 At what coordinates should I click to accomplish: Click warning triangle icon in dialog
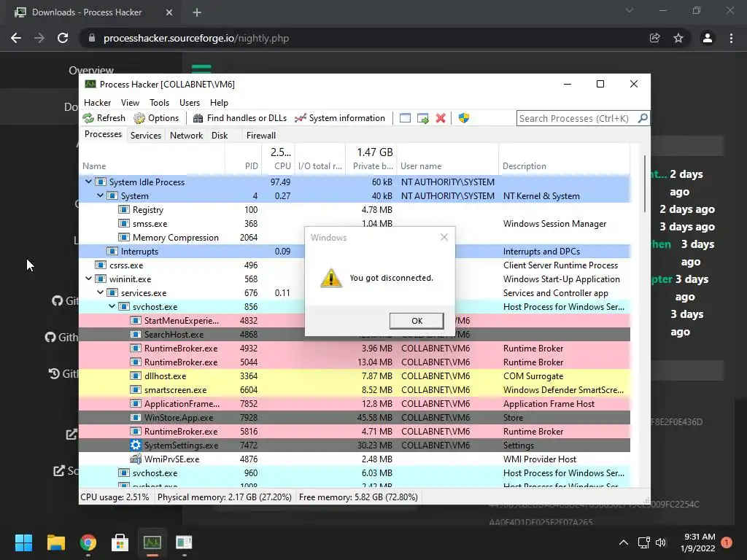[x=331, y=278]
